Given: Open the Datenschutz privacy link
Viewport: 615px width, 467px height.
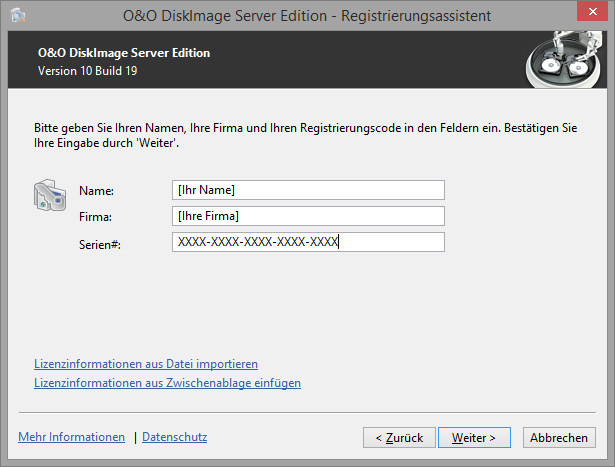Looking at the screenshot, I should click(x=175, y=437).
